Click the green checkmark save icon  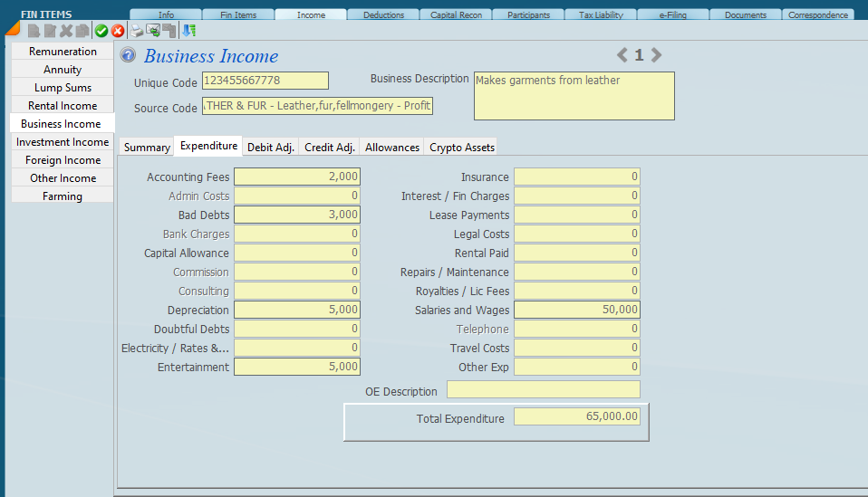pyautogui.click(x=101, y=31)
